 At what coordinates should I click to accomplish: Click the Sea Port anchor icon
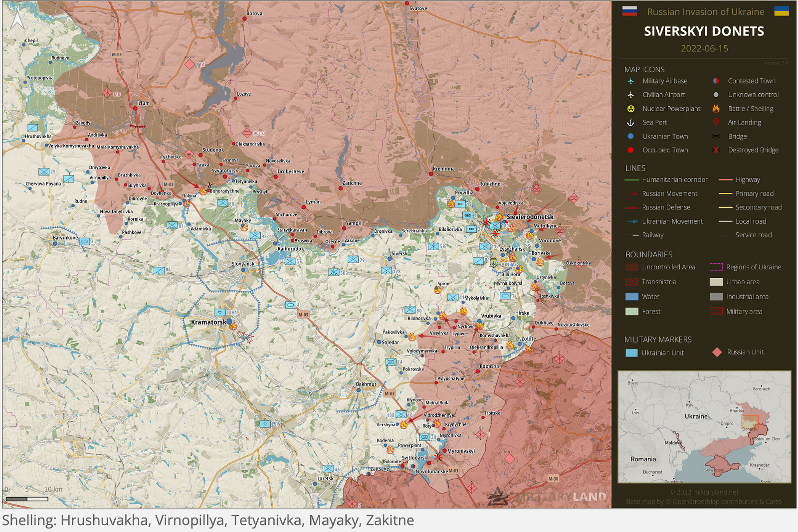click(631, 122)
